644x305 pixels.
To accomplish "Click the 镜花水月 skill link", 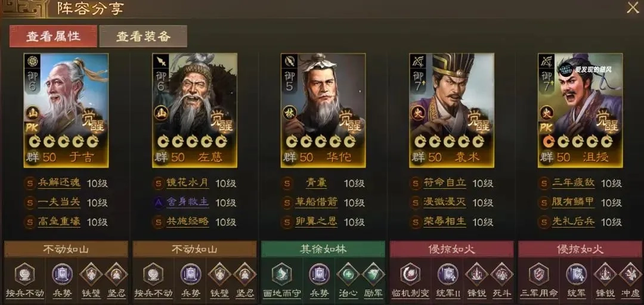I will tap(188, 183).
